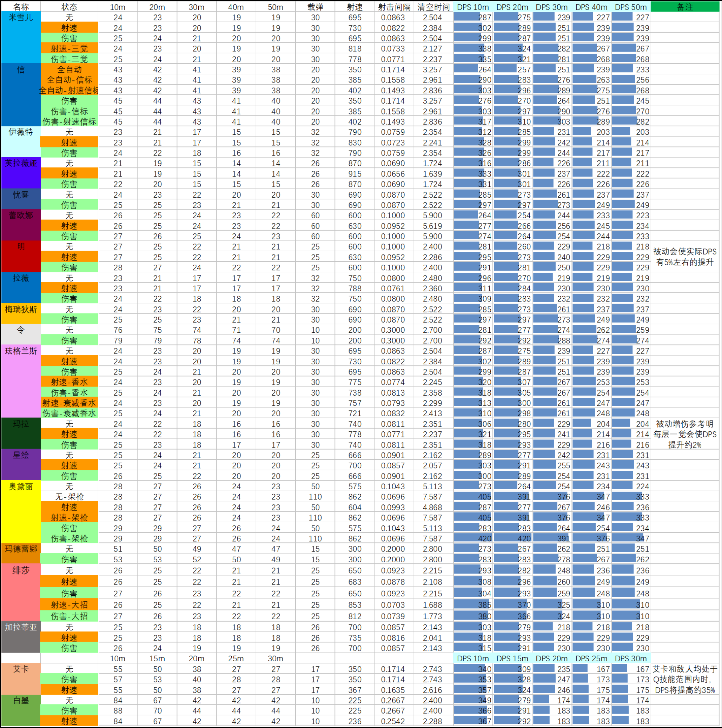The height and width of the screenshot is (728, 722).
Task: Select the red 明 name cell
Action: pyautogui.click(x=21, y=256)
